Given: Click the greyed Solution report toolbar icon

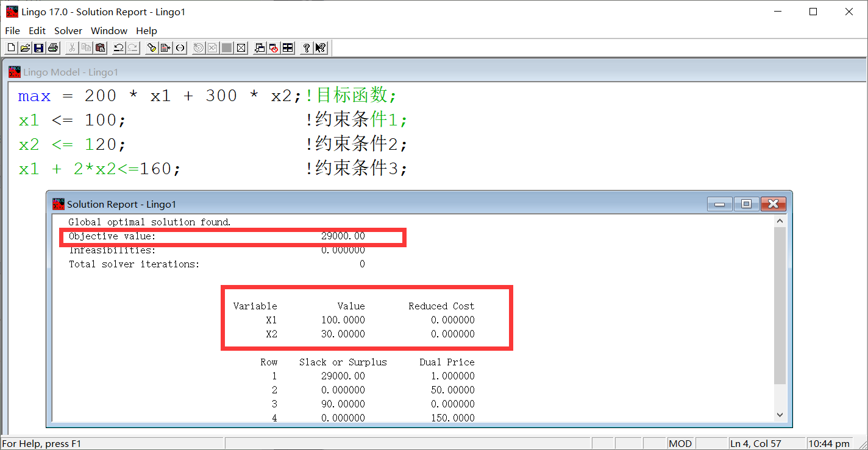Looking at the screenshot, I should 213,47.
